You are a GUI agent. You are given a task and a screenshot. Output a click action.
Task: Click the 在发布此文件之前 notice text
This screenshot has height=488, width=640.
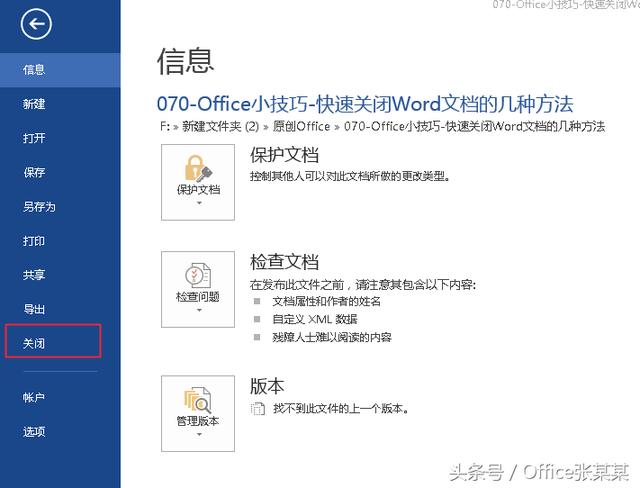point(363,284)
